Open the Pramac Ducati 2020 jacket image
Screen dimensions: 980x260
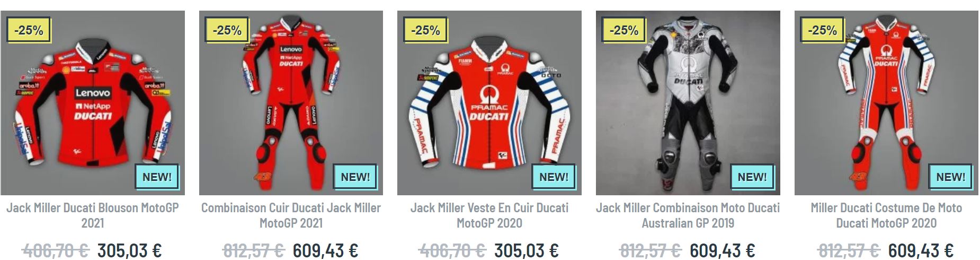[x=489, y=103]
